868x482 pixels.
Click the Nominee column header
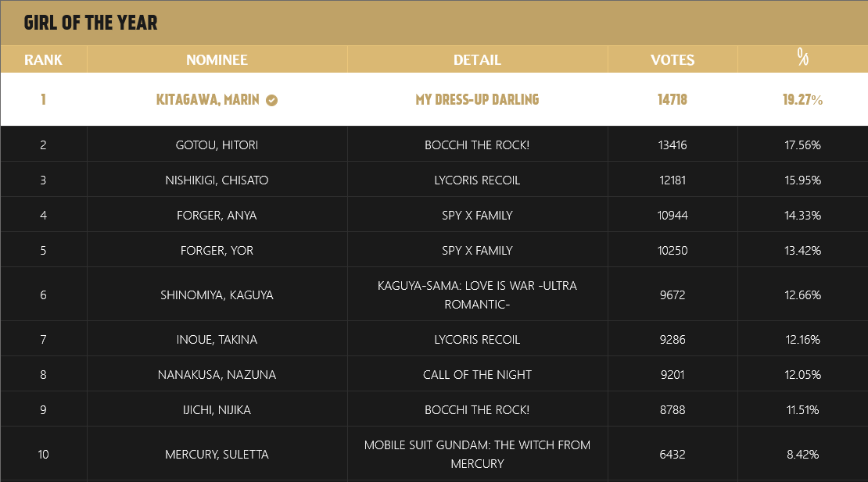217,59
